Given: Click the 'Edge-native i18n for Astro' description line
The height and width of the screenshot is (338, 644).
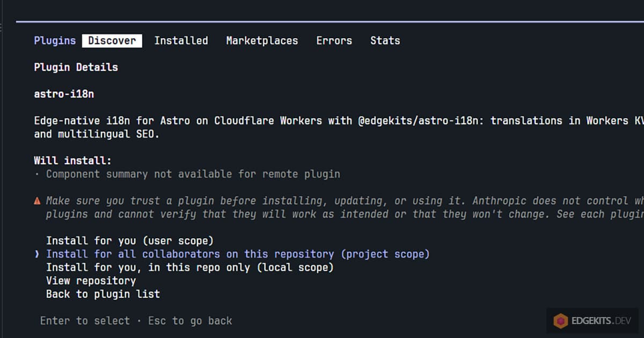Looking at the screenshot, I should pos(339,121).
